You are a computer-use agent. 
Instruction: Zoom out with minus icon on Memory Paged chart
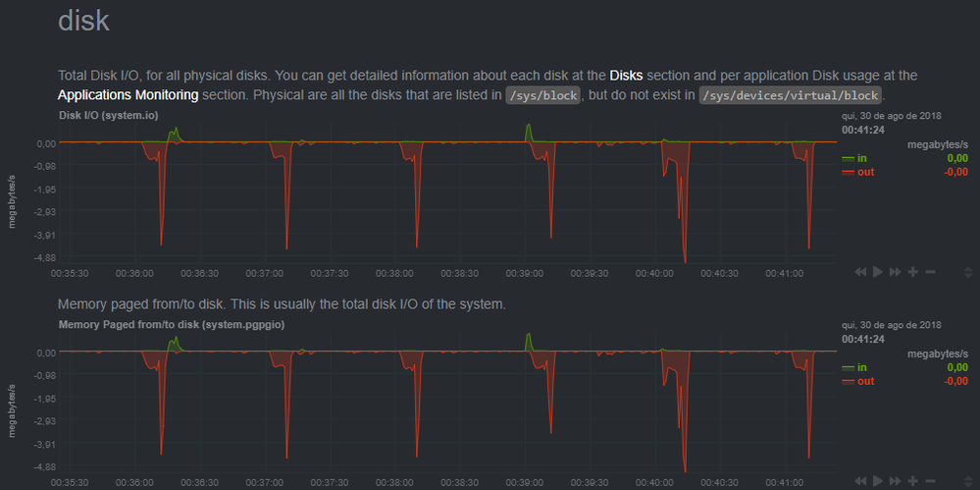click(930, 480)
